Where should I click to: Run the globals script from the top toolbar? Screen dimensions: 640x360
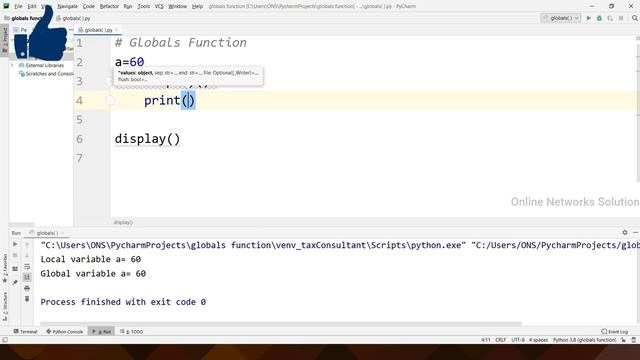(589, 18)
